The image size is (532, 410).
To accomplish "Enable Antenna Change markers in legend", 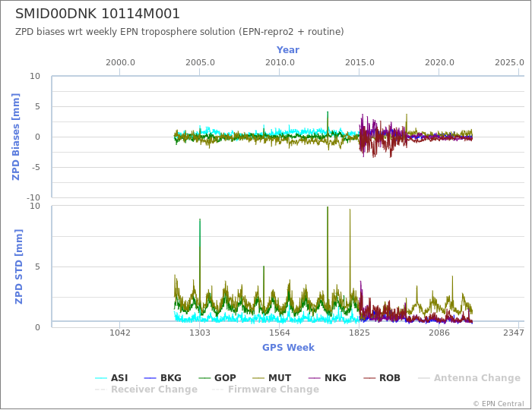I will [x=469, y=378].
